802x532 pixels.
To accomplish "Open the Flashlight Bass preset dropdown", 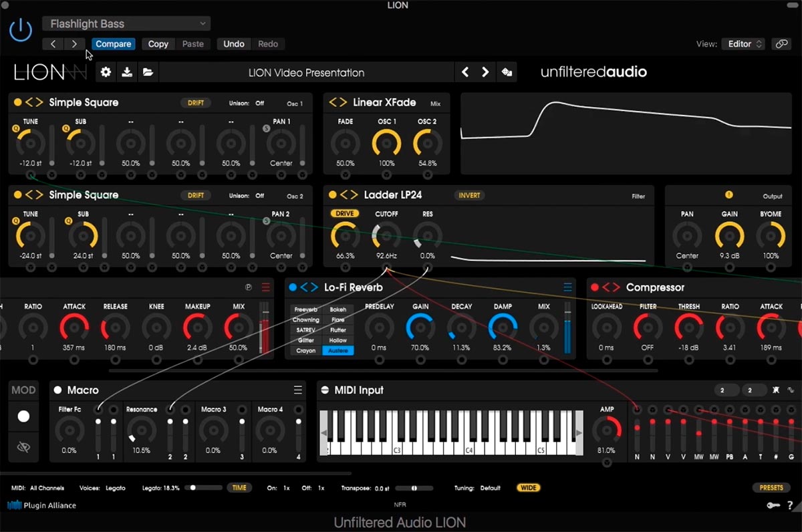I will pos(126,24).
